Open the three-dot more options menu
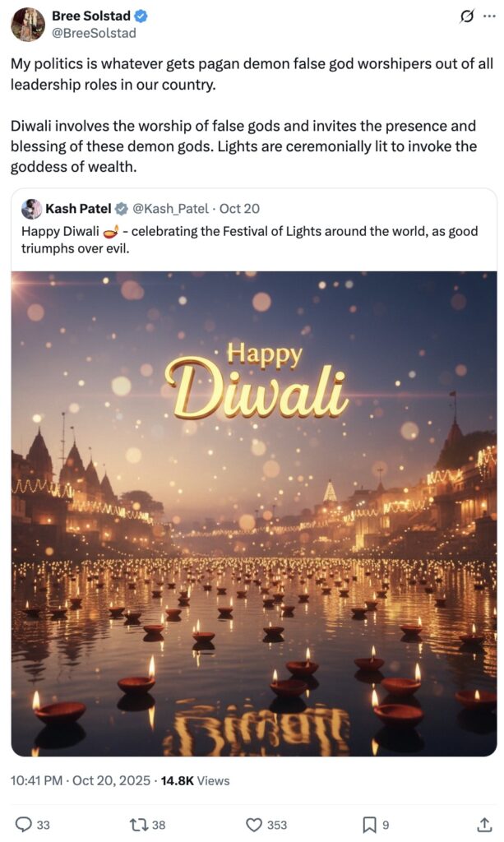The width and height of the screenshot is (504, 842). coord(490,16)
